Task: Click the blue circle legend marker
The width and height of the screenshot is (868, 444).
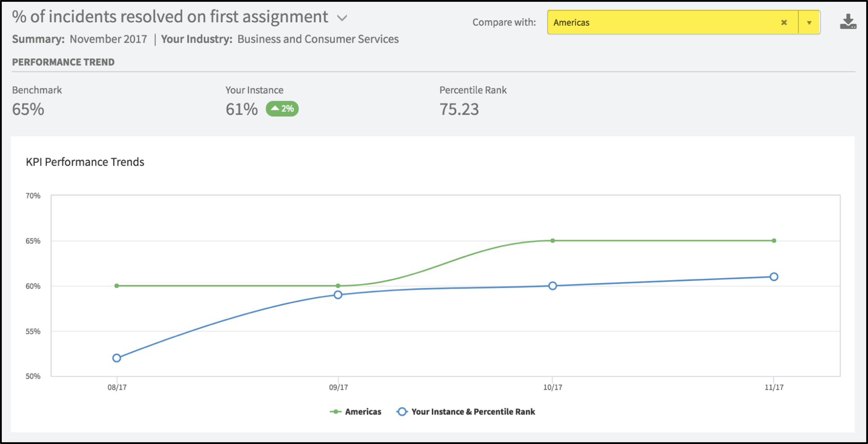Action: pyautogui.click(x=401, y=411)
